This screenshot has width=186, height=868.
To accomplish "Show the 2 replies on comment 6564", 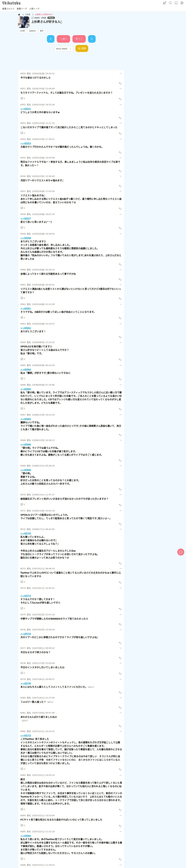I will [23, 359].
